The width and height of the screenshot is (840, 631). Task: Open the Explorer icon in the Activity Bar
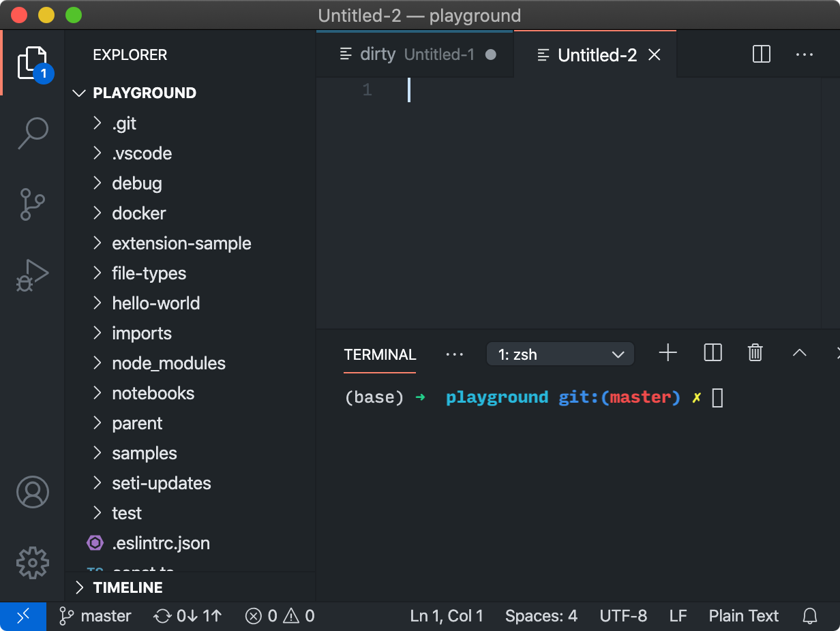pos(32,61)
